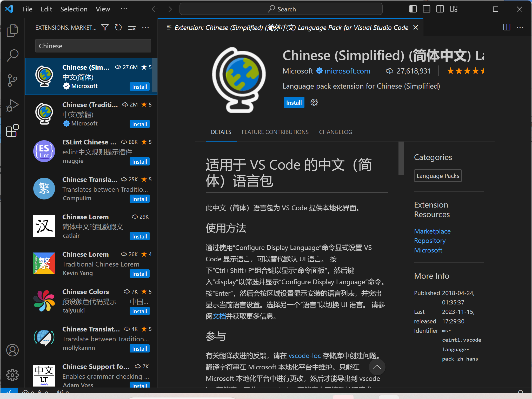Switch to the Feature Contributions tab
The height and width of the screenshot is (399, 532).
pos(275,132)
